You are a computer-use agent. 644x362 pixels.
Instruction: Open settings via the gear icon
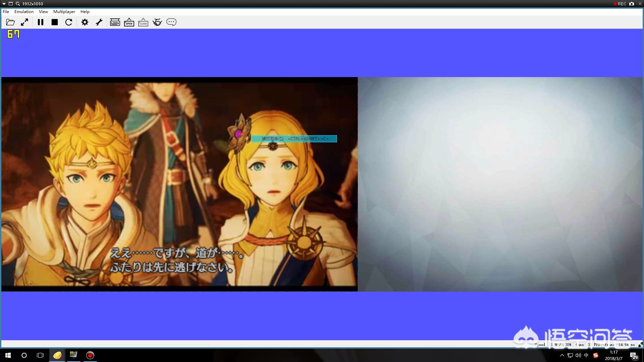pyautogui.click(x=85, y=22)
